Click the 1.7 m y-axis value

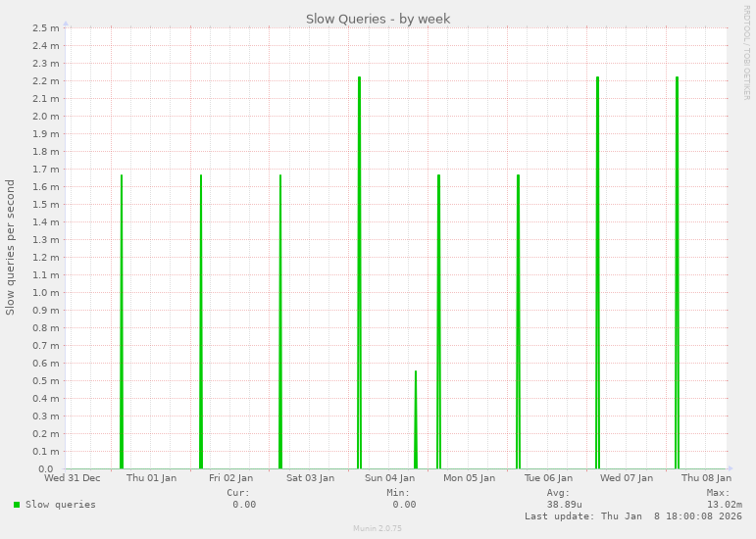[46, 170]
